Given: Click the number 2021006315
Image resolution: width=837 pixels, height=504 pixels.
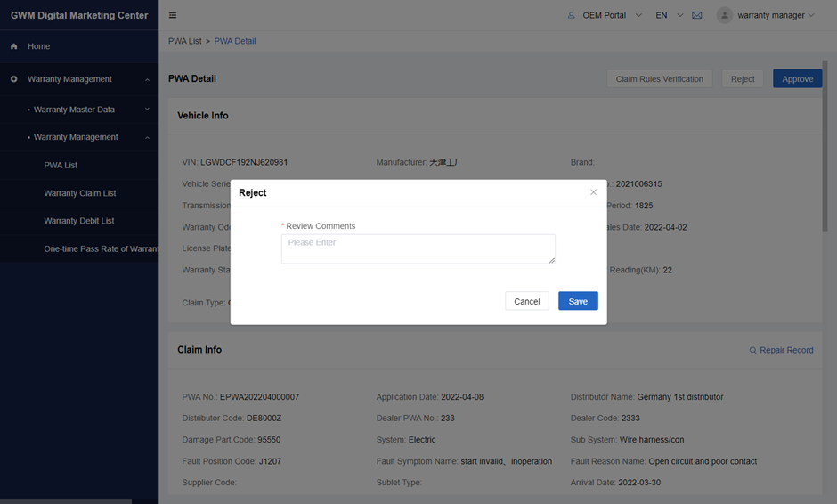Looking at the screenshot, I should click(x=639, y=184).
